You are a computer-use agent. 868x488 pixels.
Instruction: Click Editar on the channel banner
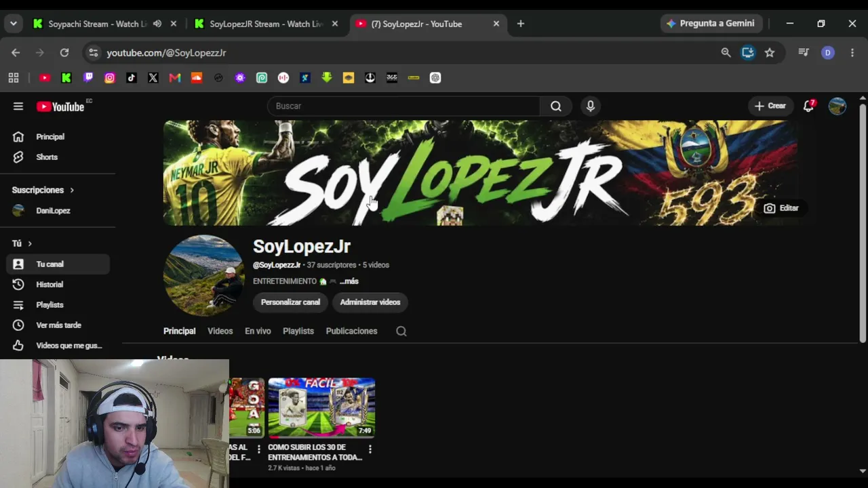pos(781,208)
